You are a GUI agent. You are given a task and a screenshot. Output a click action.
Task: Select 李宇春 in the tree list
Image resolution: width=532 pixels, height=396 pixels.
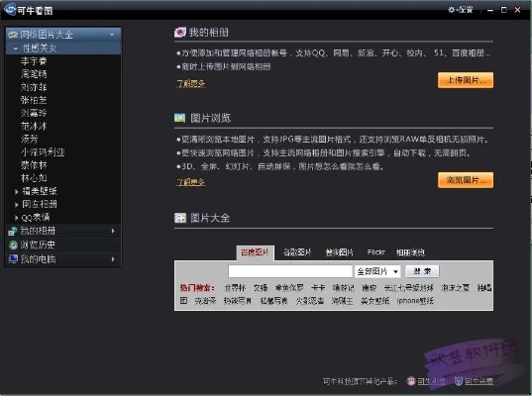[x=34, y=61]
